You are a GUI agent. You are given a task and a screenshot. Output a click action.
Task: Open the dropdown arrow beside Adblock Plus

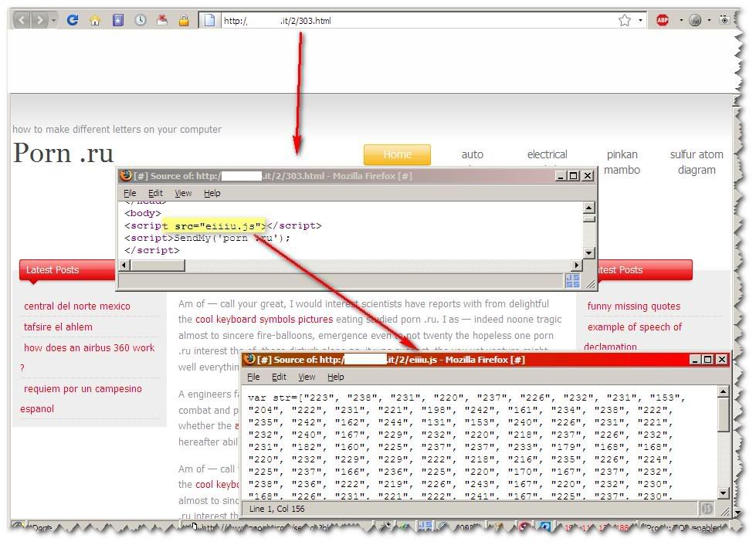pos(680,21)
